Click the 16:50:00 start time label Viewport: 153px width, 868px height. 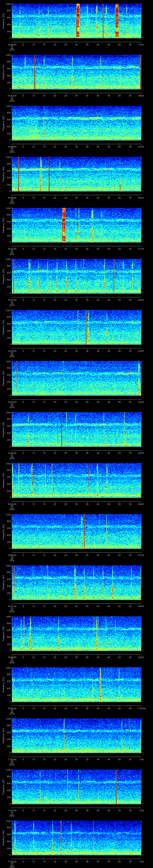coord(12,249)
